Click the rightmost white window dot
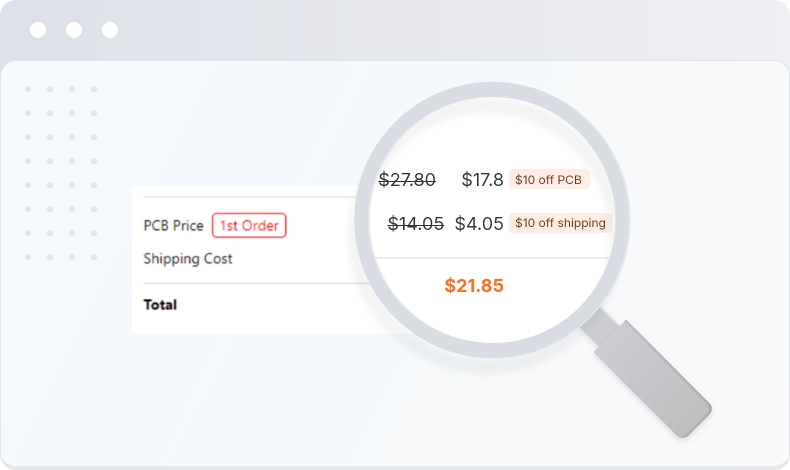The image size is (790, 470). [x=110, y=30]
